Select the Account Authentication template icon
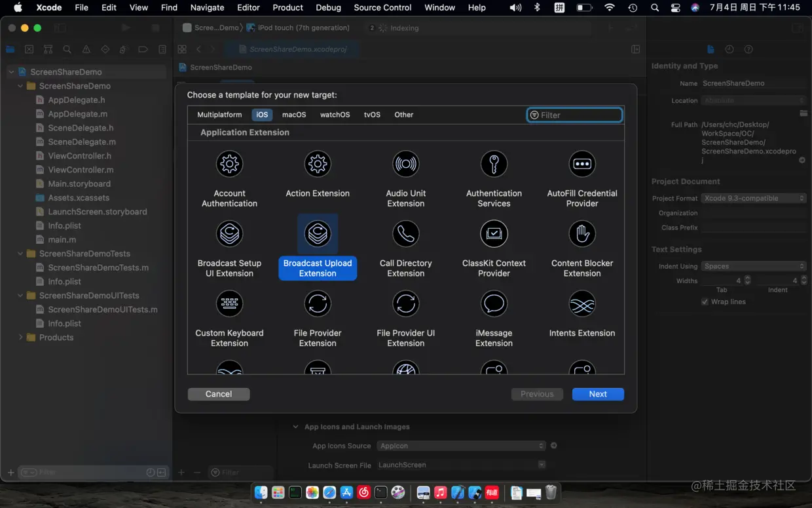This screenshot has width=812, height=508. tap(229, 164)
